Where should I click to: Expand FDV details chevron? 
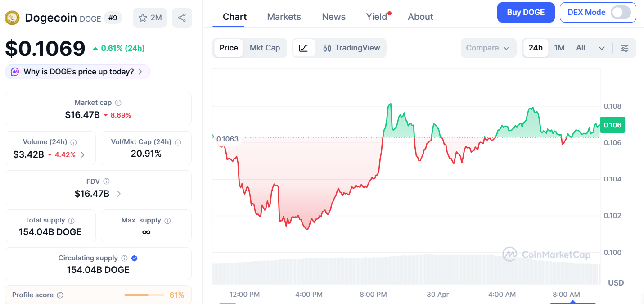coord(118,194)
